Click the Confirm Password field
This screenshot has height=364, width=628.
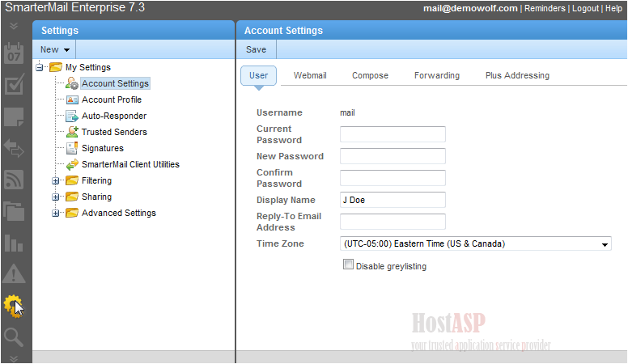coord(392,178)
